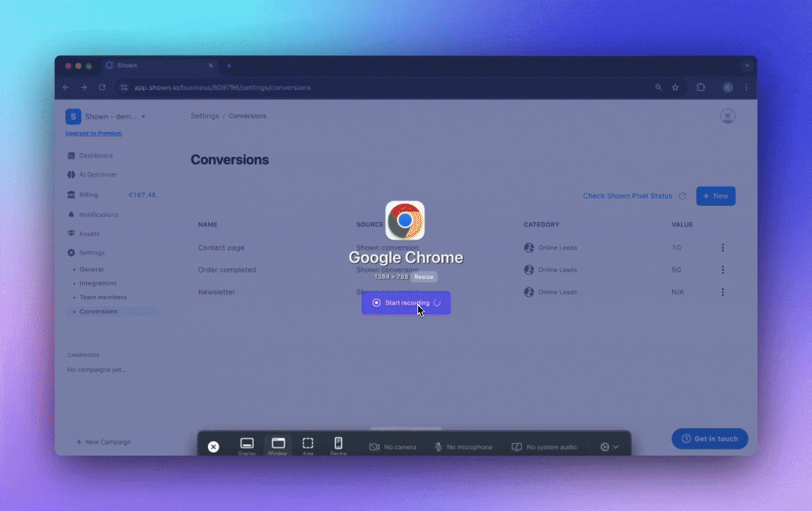Click Upgrade to Premium link
Viewport: 812px width, 511px height.
(x=94, y=133)
